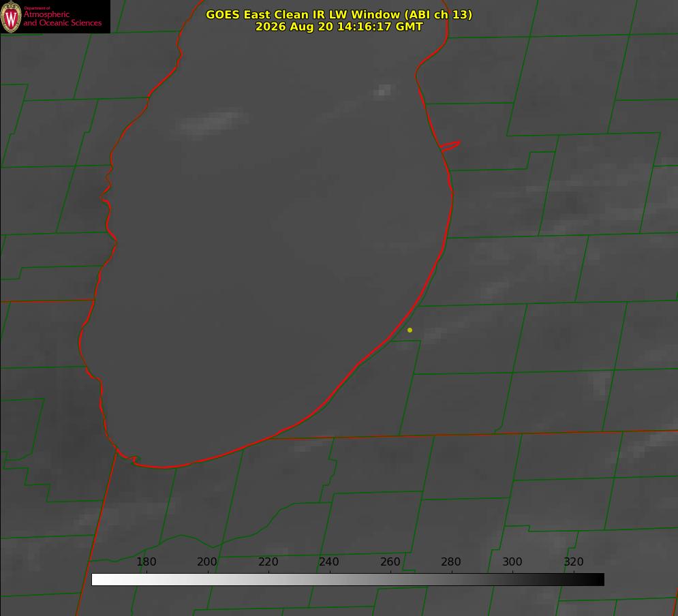
Task: Select the GOES East Clean IR title
Action: pyautogui.click(x=339, y=14)
